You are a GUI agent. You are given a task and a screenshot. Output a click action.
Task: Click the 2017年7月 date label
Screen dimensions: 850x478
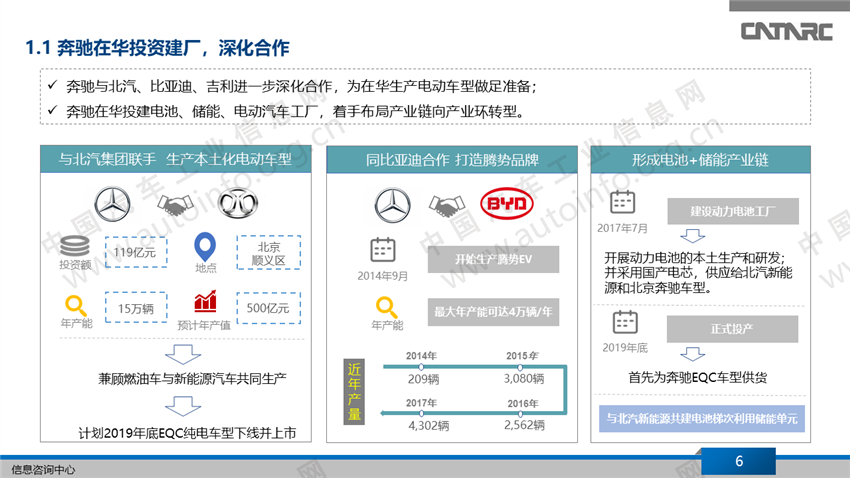click(x=622, y=228)
